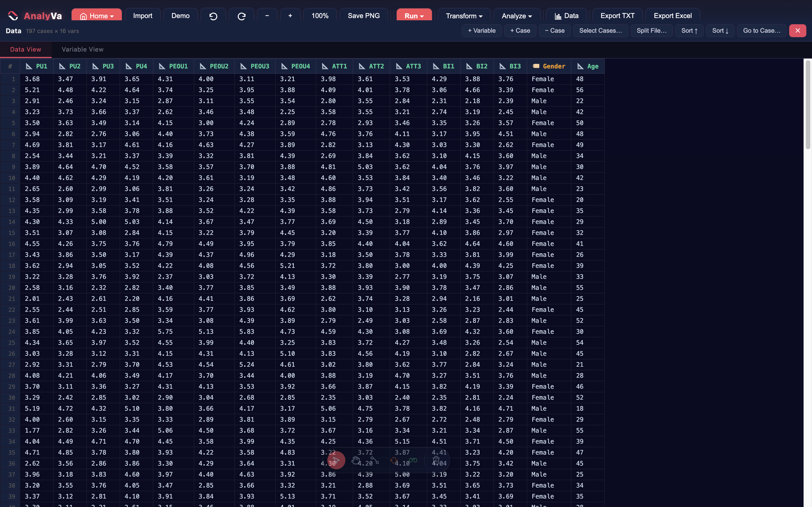This screenshot has height=507, width=812.
Task: Activate the hand pan tool
Action: 356,461
